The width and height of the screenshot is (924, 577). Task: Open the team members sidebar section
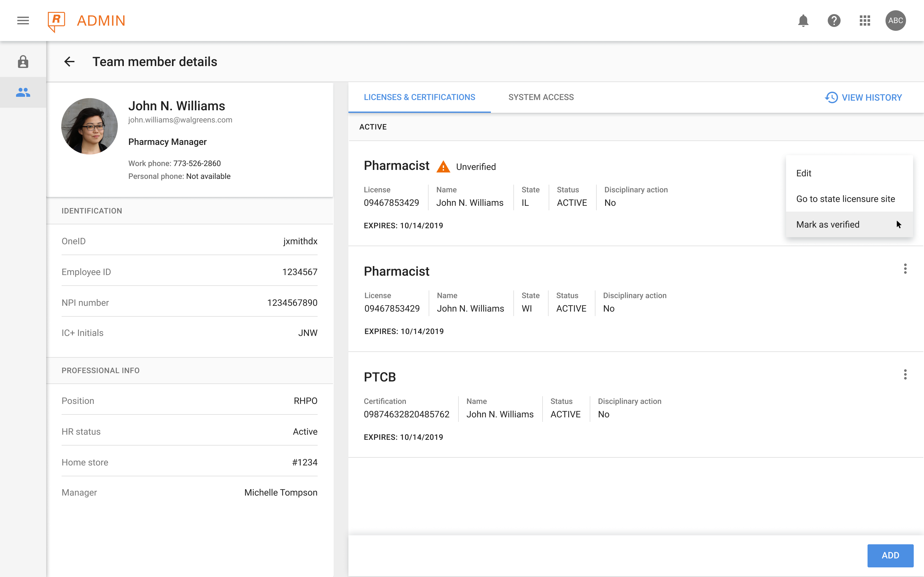point(23,92)
